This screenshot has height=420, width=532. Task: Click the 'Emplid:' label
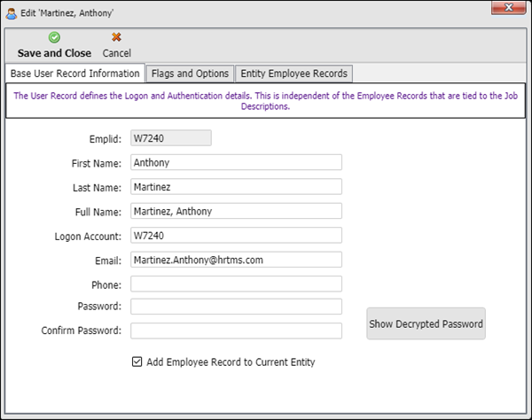coord(106,139)
